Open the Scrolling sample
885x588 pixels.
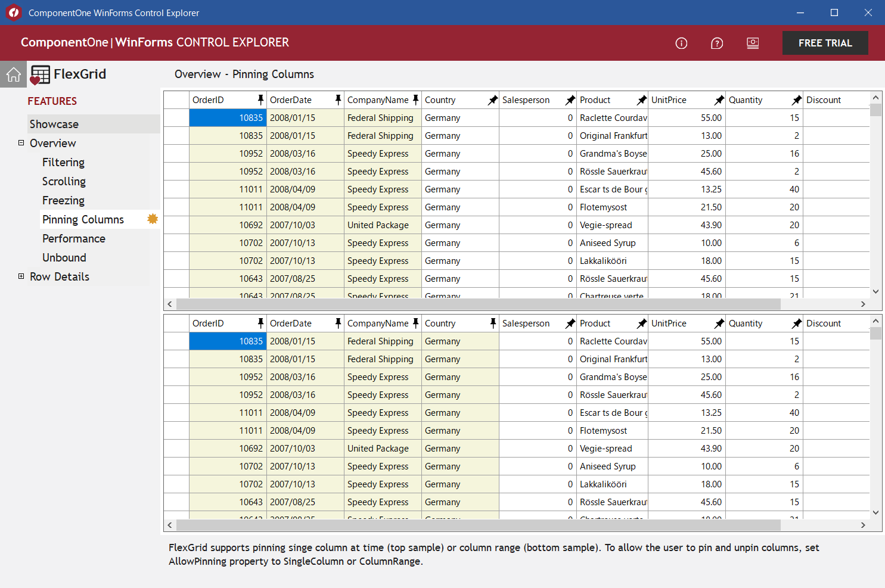coord(64,181)
